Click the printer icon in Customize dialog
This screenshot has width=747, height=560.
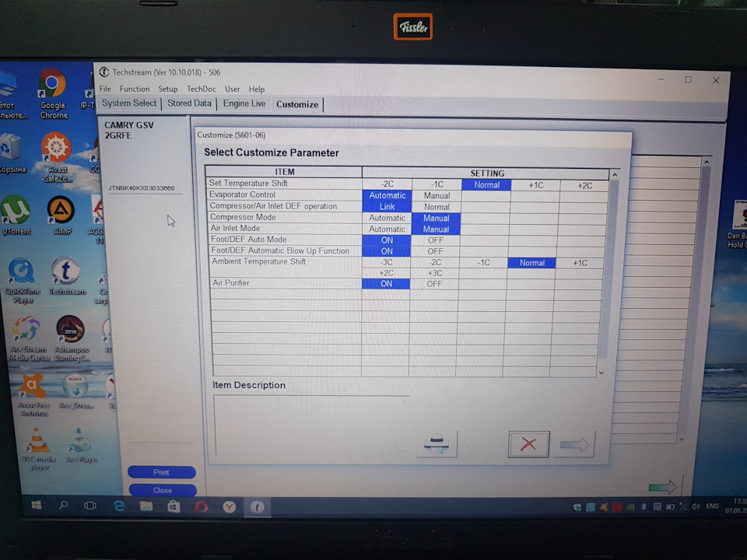coord(437,443)
